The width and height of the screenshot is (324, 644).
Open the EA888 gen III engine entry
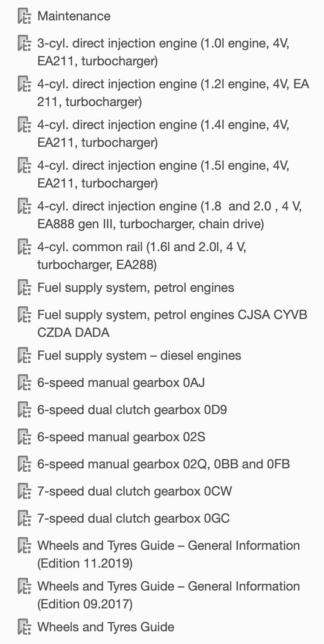170,215
